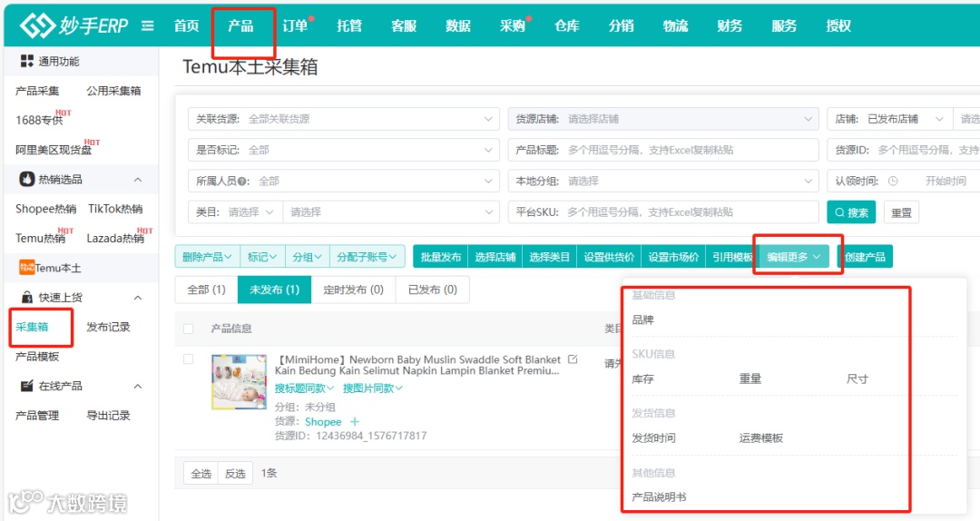Open the 标记 dropdown button
This screenshot has width=980, height=521.
262,257
